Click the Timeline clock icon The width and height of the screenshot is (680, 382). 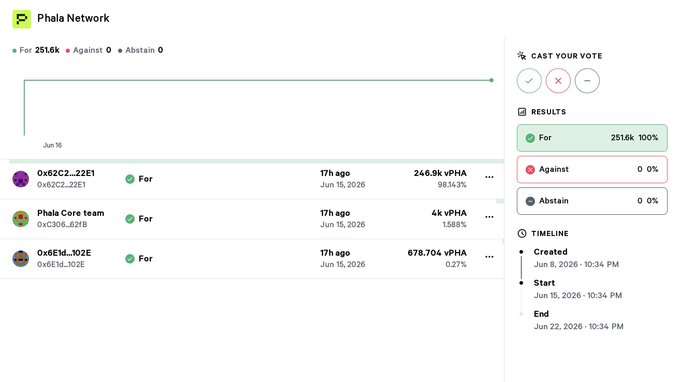(522, 233)
